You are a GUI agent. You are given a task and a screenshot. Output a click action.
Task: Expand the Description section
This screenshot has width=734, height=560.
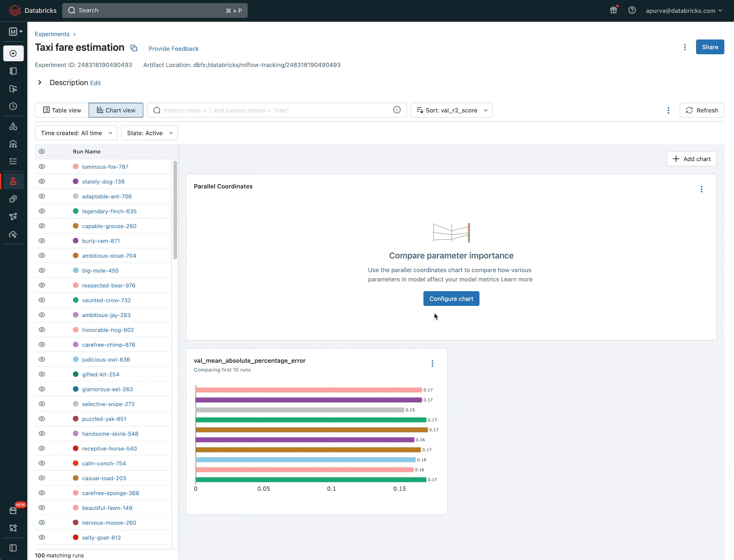tap(39, 82)
